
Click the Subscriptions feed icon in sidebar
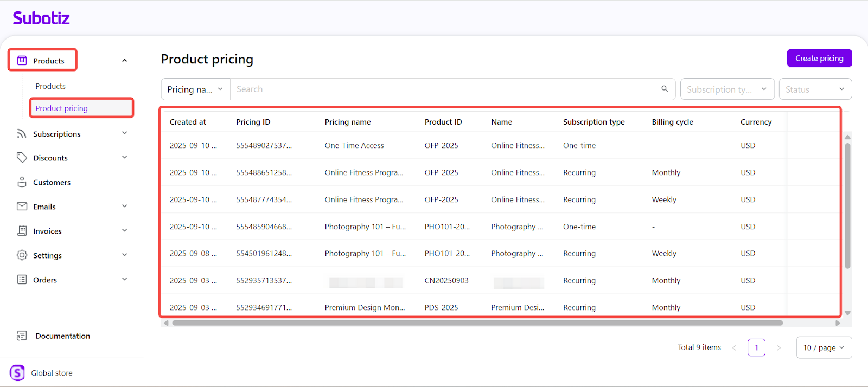pyautogui.click(x=22, y=134)
